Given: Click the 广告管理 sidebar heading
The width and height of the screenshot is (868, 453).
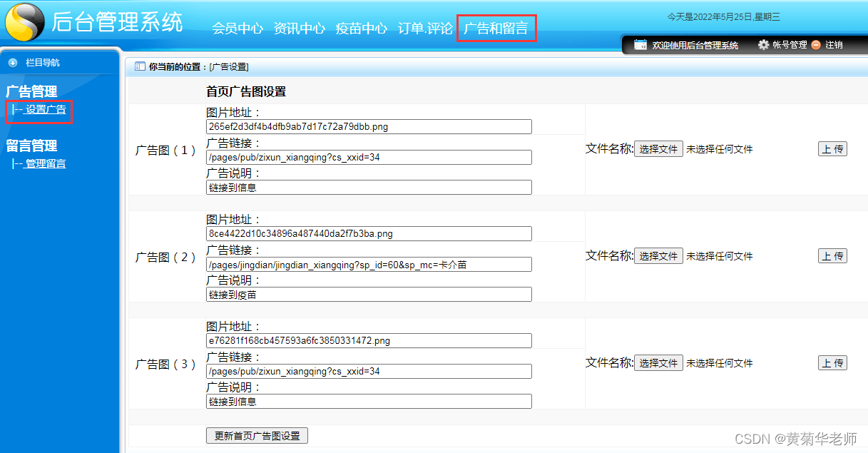Looking at the screenshot, I should tap(31, 91).
